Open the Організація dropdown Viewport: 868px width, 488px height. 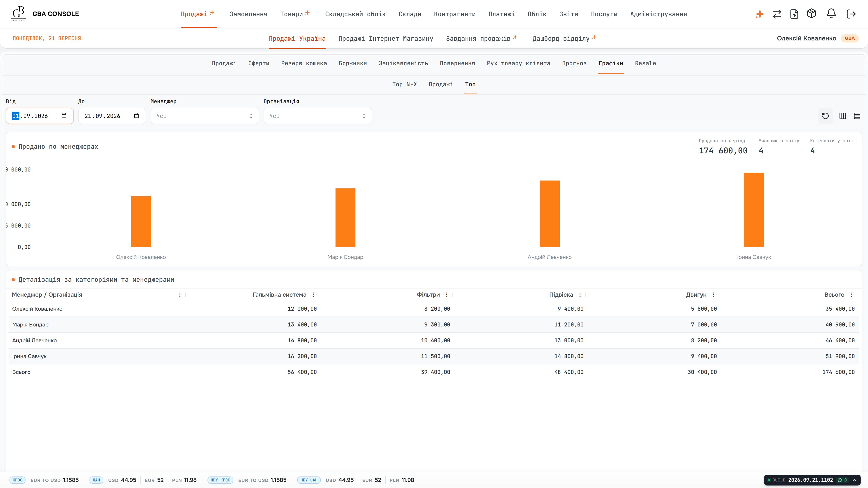click(x=318, y=116)
